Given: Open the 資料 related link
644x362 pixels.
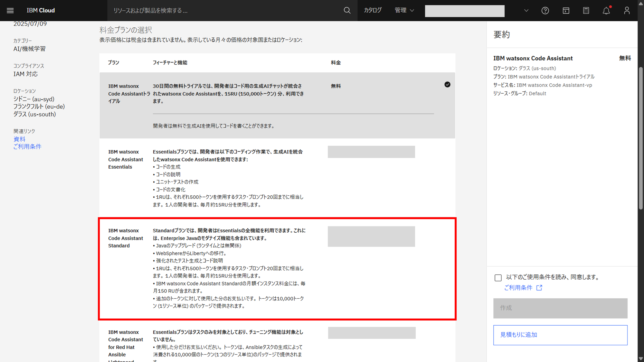Looking at the screenshot, I should tap(19, 139).
